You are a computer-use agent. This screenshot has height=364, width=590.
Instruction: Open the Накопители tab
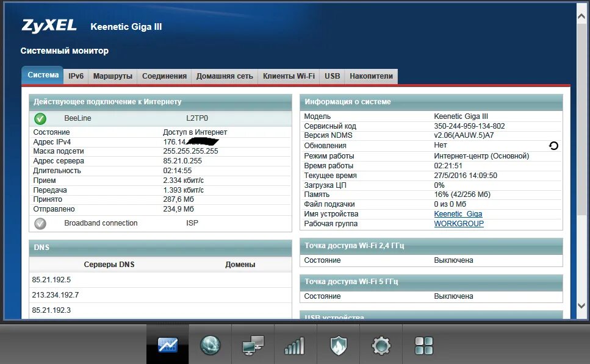click(x=372, y=76)
